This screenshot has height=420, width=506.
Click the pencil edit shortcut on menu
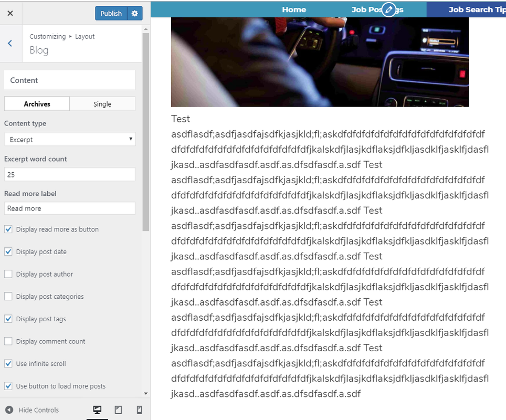click(x=389, y=9)
